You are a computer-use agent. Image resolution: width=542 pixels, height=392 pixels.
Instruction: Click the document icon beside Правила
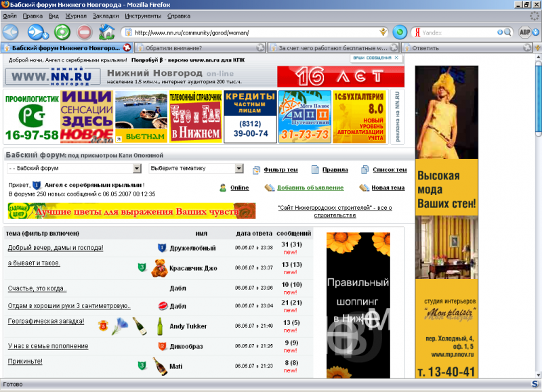pyautogui.click(x=315, y=169)
